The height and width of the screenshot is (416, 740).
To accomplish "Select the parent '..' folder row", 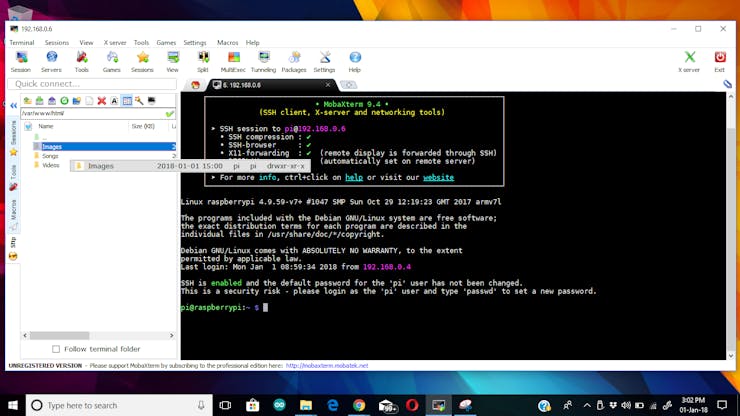I will click(98, 137).
